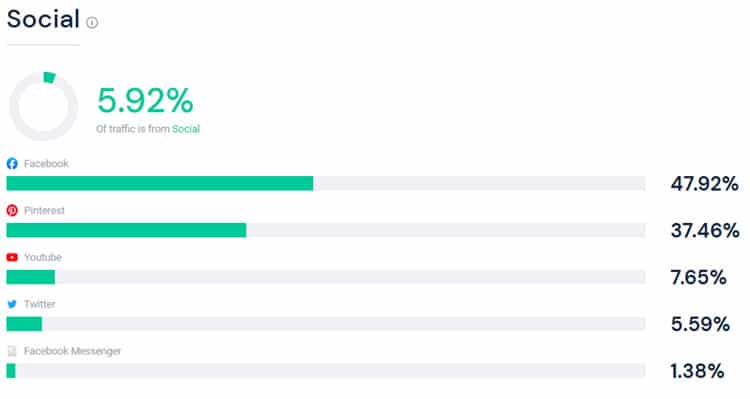Click the info icon beside Social heading

click(92, 22)
